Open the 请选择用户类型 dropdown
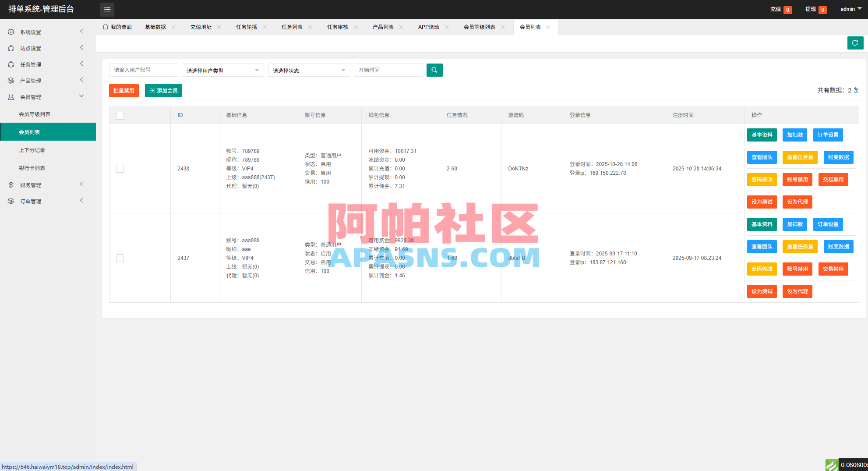868x471 pixels. (222, 70)
